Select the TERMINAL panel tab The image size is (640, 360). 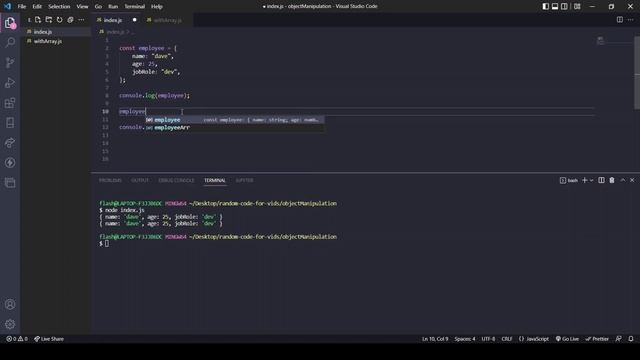coord(215,180)
